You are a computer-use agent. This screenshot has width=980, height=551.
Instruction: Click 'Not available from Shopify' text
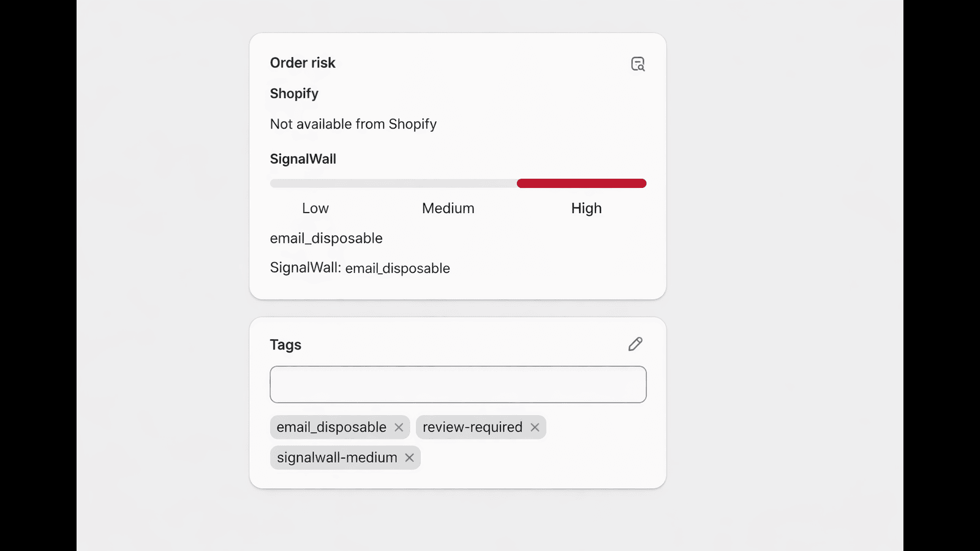tap(353, 124)
